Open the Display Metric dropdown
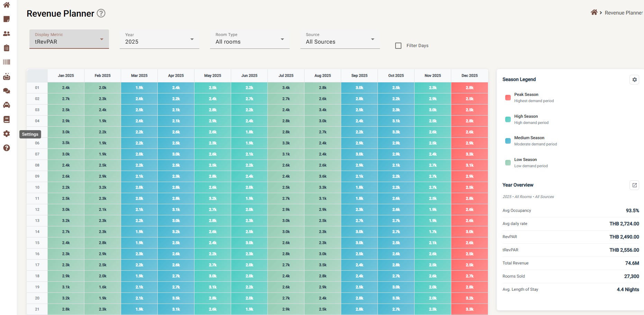Viewport: 644px width, 315px height. click(69, 39)
